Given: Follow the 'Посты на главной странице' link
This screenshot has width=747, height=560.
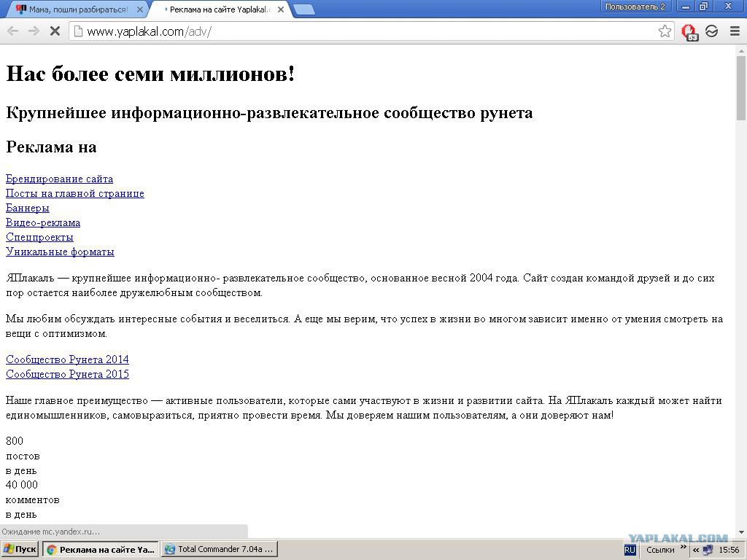Looking at the screenshot, I should 75,193.
